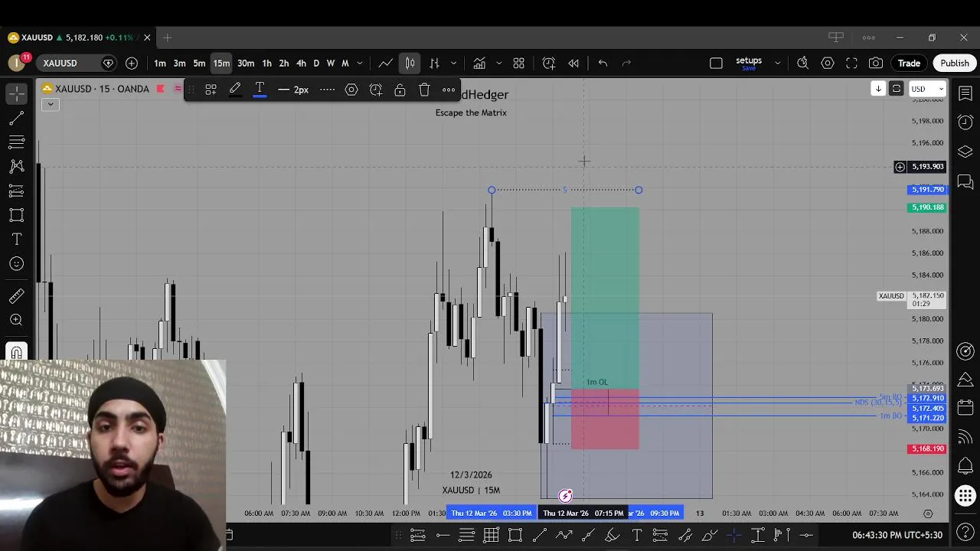
Task: Create an alert from top toolbar
Action: pyautogui.click(x=549, y=63)
